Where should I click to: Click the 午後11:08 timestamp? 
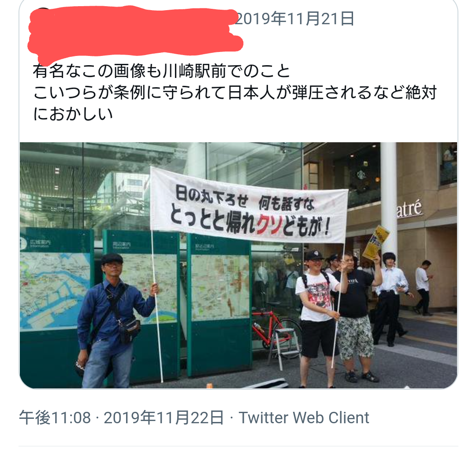tap(55, 418)
